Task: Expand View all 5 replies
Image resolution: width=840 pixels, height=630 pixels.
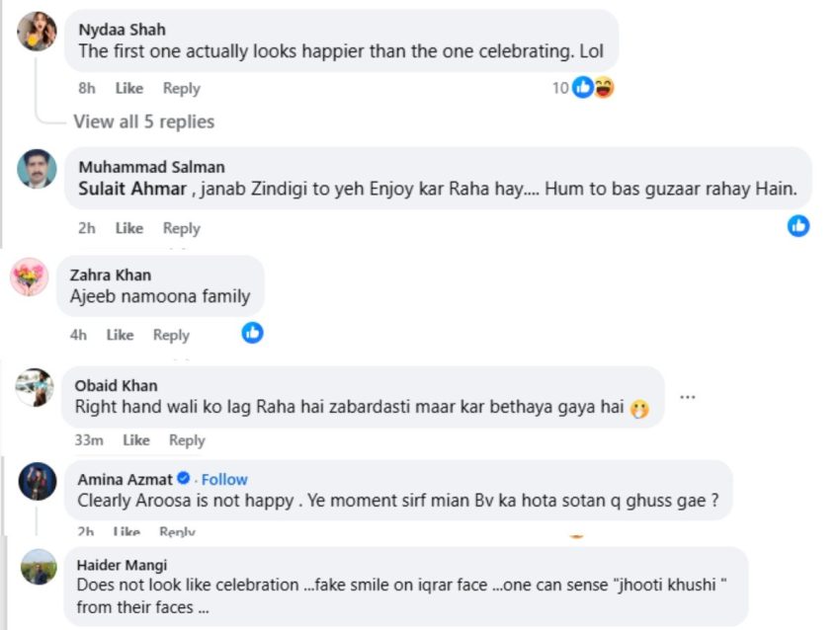Action: 144,121
